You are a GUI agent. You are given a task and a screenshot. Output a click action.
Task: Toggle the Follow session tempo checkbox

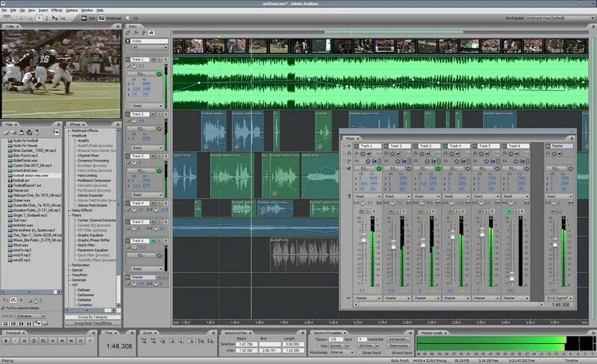pos(4,307)
